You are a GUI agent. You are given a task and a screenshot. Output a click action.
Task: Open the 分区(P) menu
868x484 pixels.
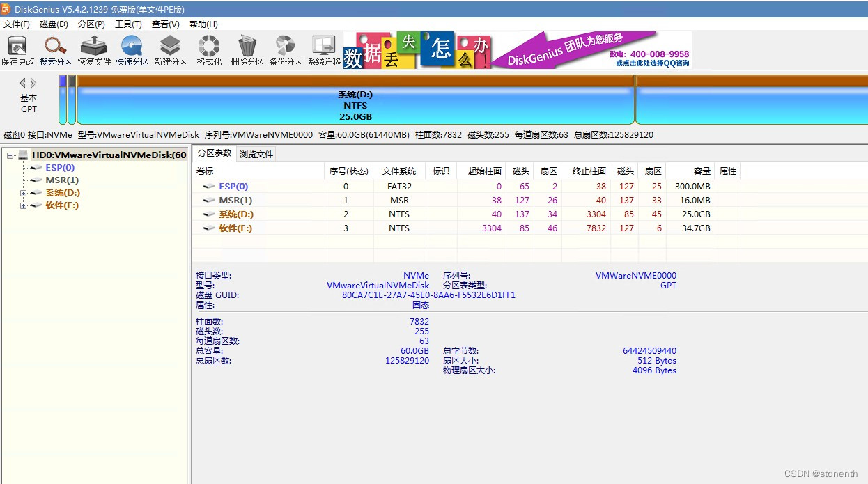coord(91,24)
